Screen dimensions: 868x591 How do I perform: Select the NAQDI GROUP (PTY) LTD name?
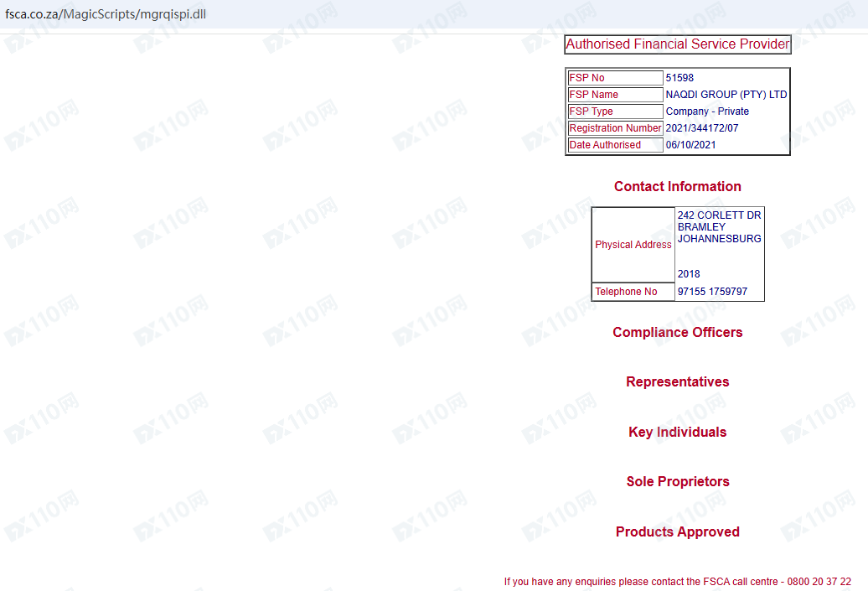[x=726, y=95]
